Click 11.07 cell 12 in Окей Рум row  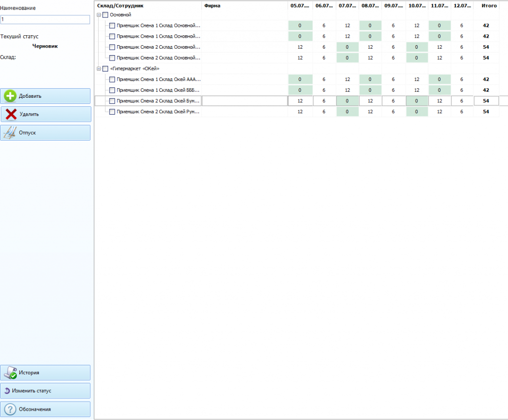(x=440, y=112)
